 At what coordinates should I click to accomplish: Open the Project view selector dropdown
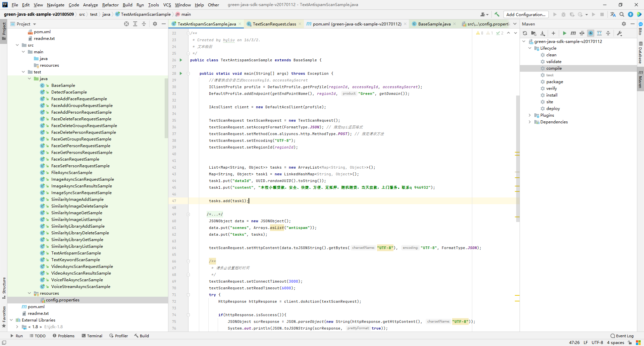point(23,24)
